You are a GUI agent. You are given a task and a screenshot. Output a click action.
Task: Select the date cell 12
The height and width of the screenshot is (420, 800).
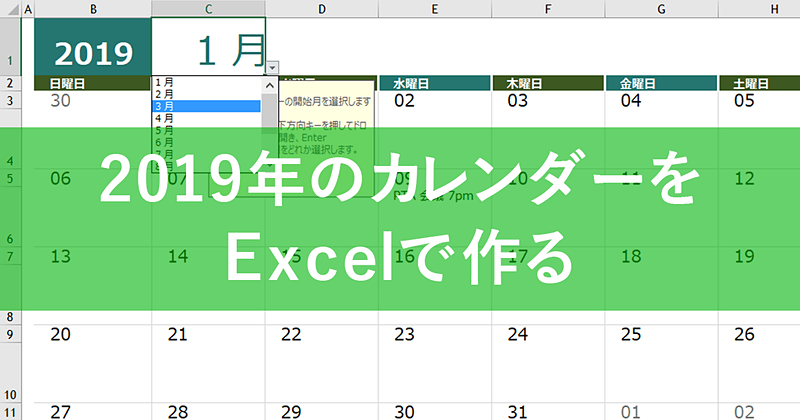coord(759,178)
